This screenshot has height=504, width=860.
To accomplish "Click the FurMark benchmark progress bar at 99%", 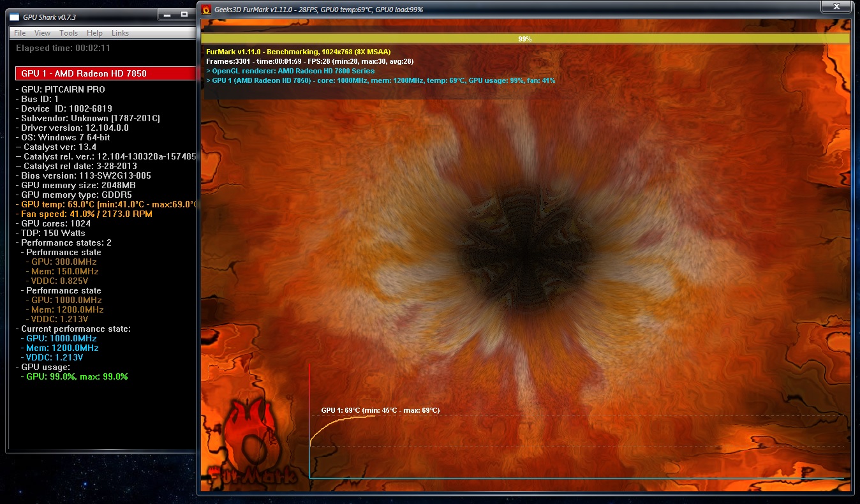I will coord(525,39).
